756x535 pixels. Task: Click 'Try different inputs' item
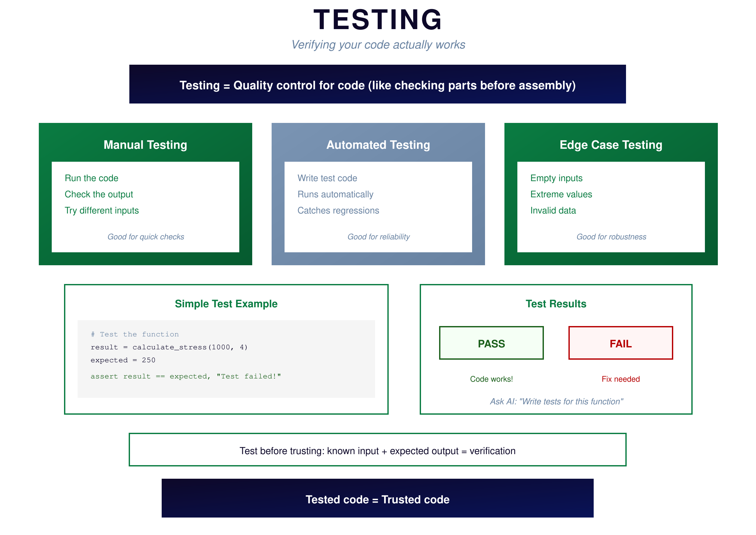point(102,211)
